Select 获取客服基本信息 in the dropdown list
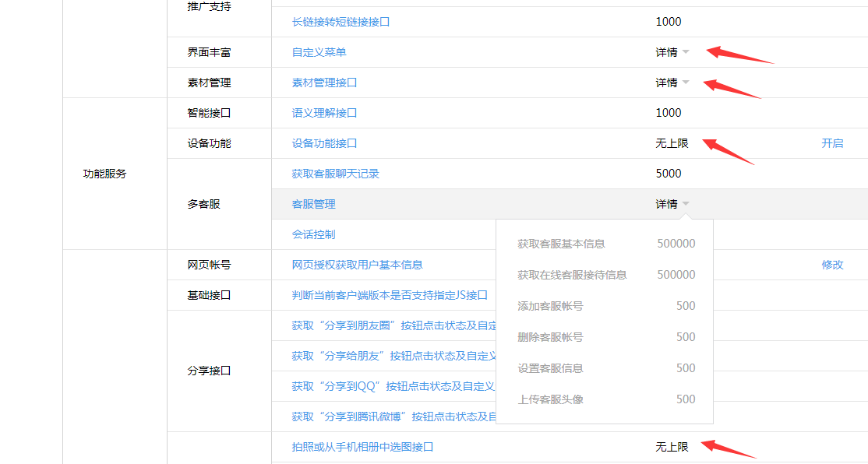This screenshot has height=464, width=868. (561, 244)
